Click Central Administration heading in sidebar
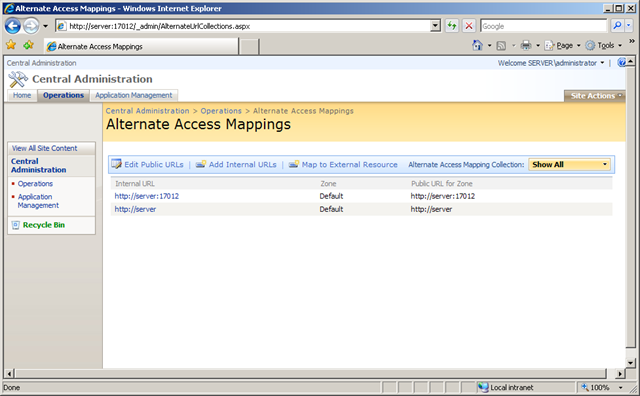Image resolution: width=640 pixels, height=396 pixels. coord(38,165)
